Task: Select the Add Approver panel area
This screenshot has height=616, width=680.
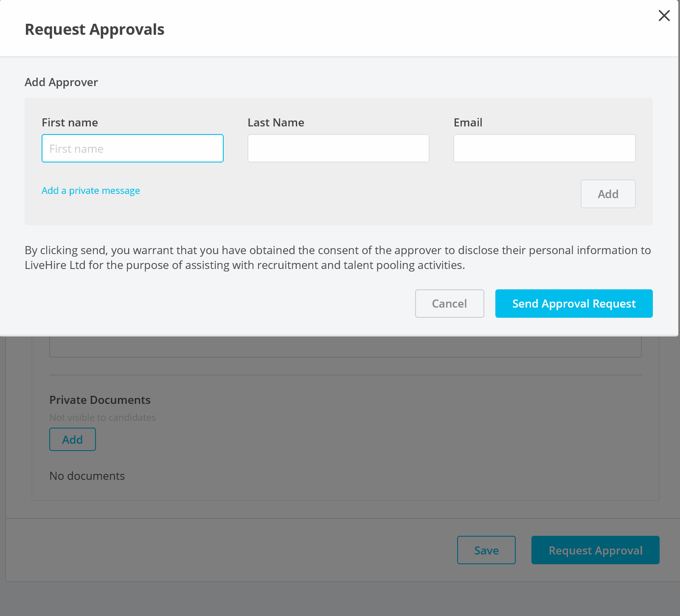Action: 339,161
